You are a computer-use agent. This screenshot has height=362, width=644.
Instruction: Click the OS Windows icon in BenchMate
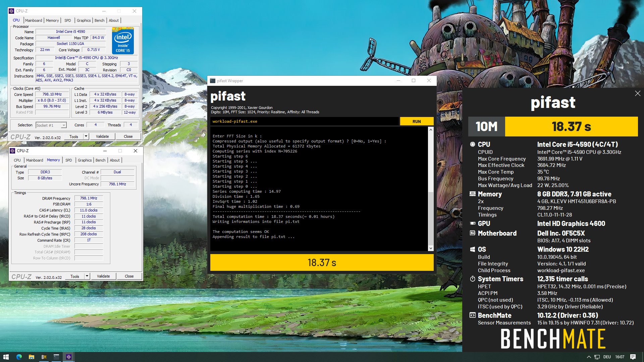pyautogui.click(x=473, y=249)
